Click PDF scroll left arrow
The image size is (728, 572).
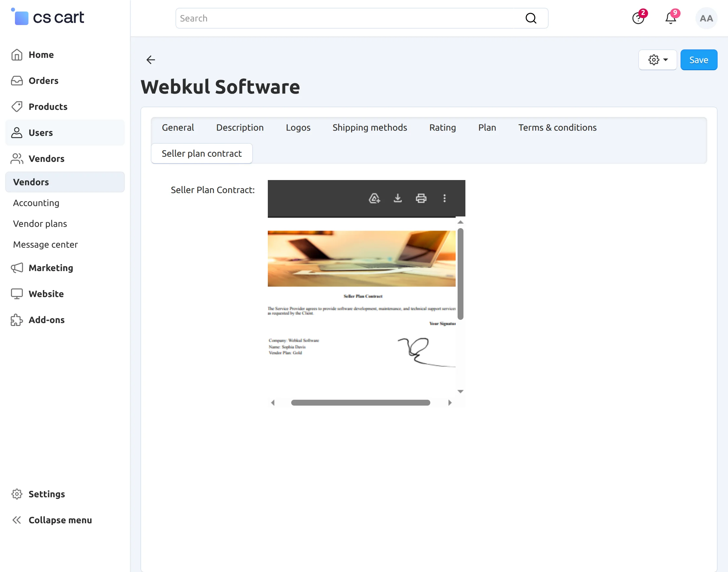[273, 403]
